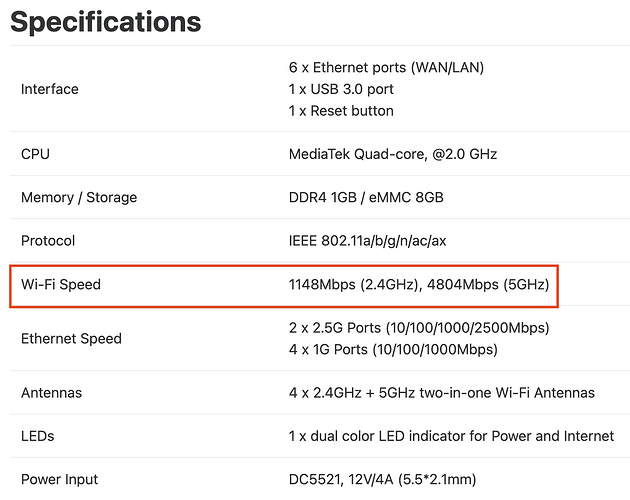Click the 1 x Reset button line
630x500 pixels.
tap(341, 111)
